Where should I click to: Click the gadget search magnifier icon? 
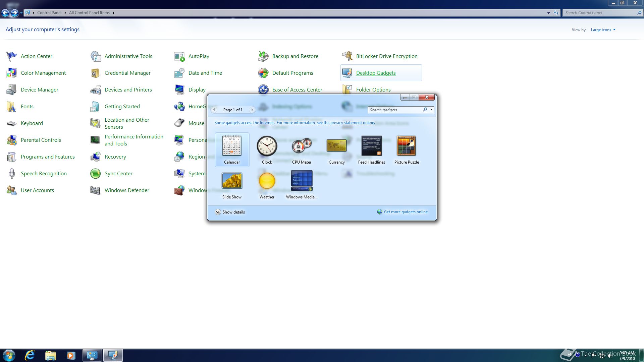click(425, 110)
